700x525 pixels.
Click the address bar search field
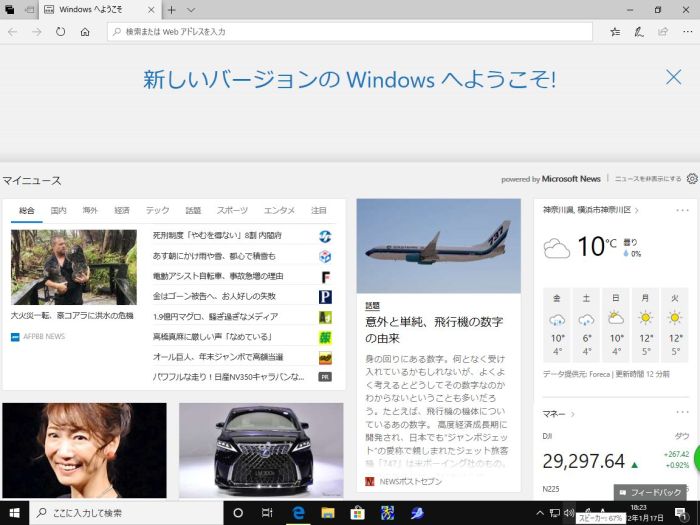(x=350, y=32)
